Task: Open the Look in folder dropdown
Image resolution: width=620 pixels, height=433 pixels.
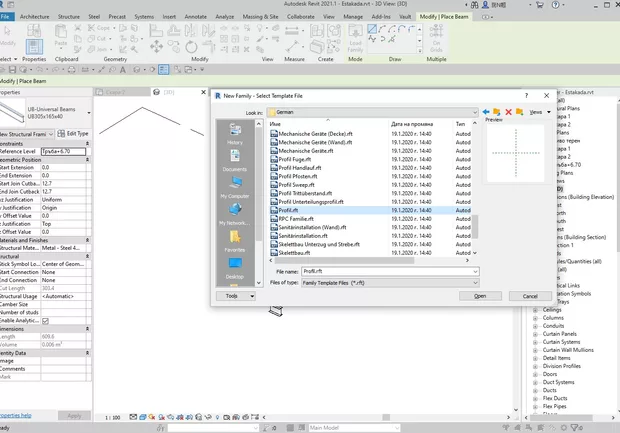Action: coord(370,113)
